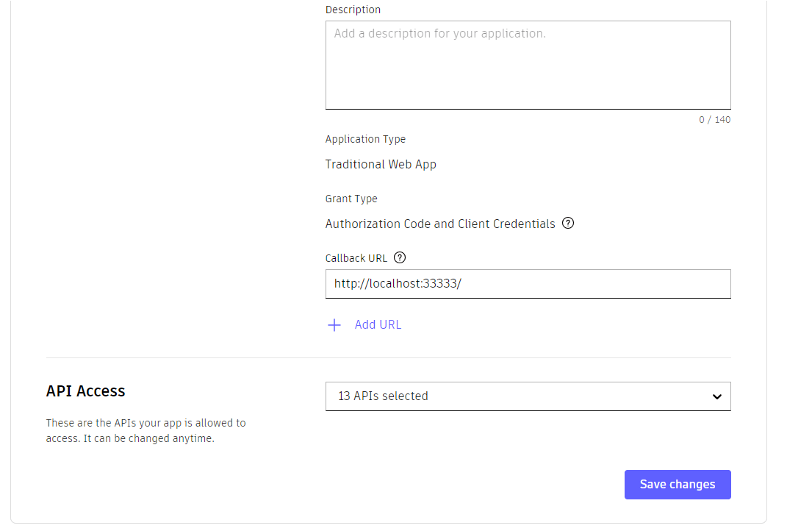Click the "http://localhost:33333/" URL text
Viewport: 812px width, 531px height.
(398, 283)
